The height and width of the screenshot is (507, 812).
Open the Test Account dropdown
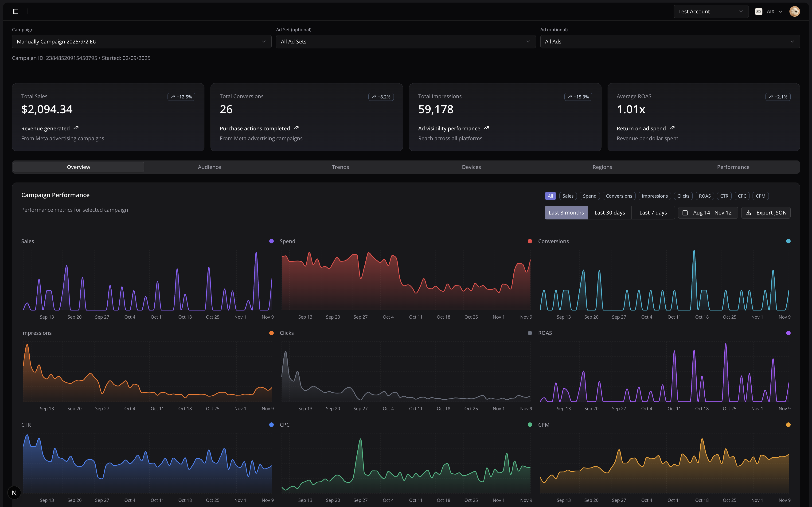pyautogui.click(x=710, y=11)
